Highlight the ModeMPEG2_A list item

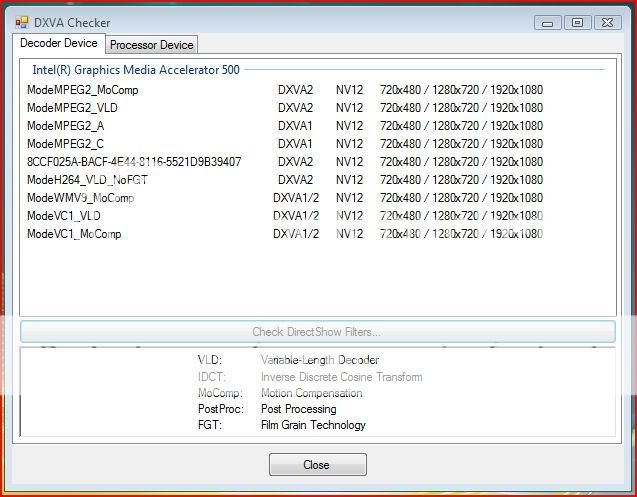pos(65,126)
